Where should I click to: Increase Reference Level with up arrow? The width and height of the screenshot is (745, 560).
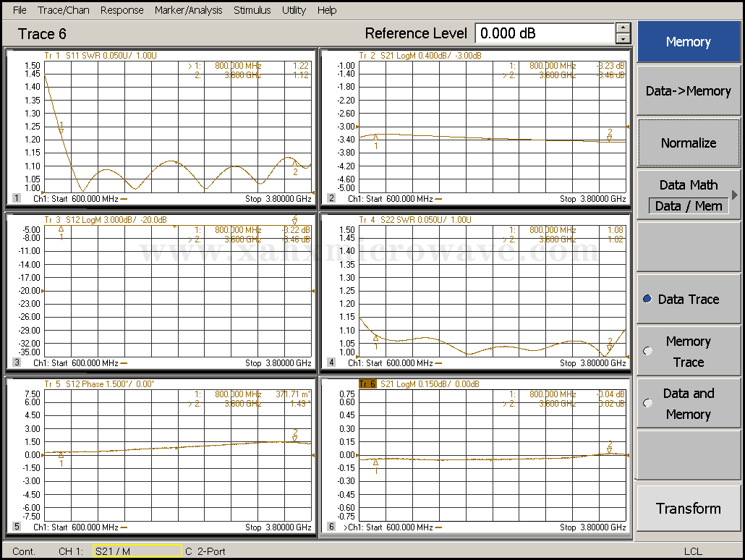click(x=623, y=28)
